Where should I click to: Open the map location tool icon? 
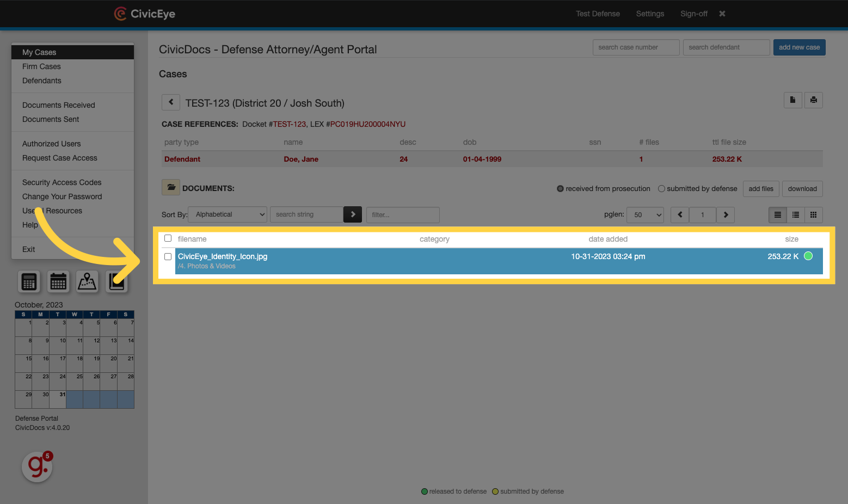pyautogui.click(x=87, y=282)
